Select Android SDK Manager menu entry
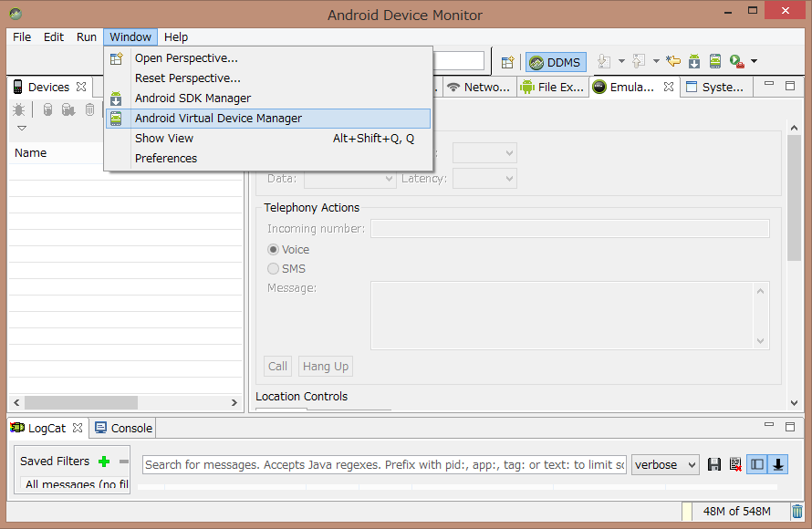 point(268,99)
